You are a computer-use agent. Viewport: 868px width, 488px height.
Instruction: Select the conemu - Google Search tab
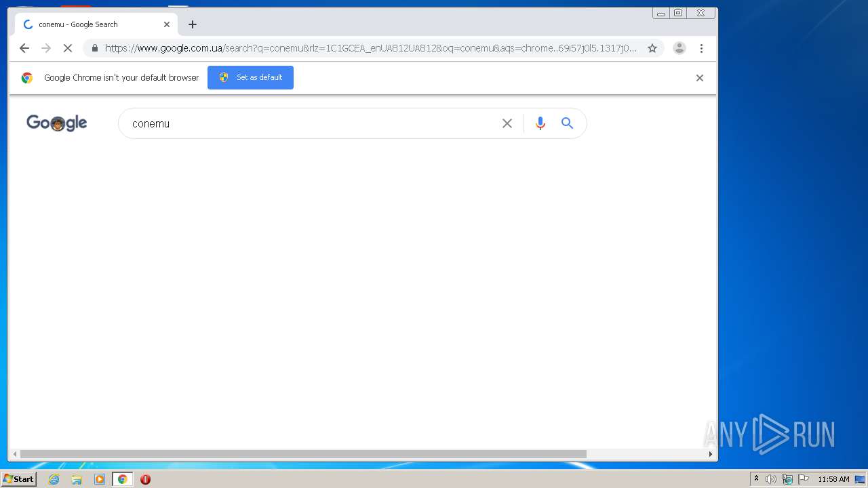tap(96, 24)
